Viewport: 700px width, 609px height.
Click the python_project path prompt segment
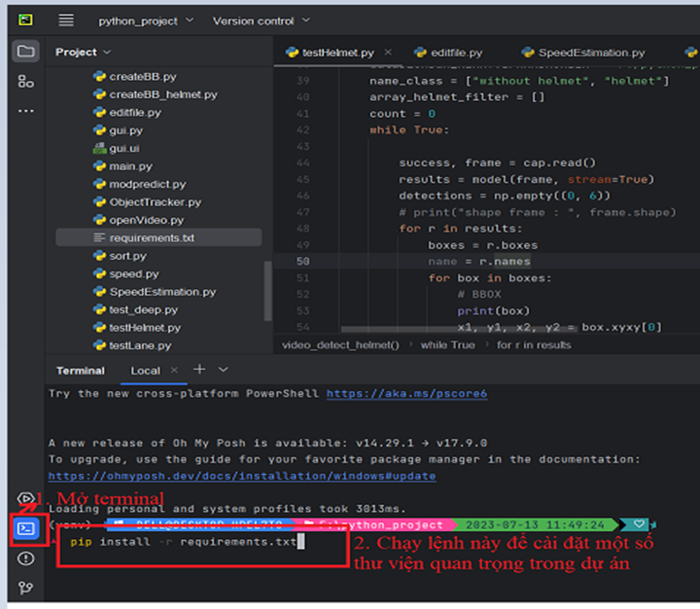coord(375,525)
